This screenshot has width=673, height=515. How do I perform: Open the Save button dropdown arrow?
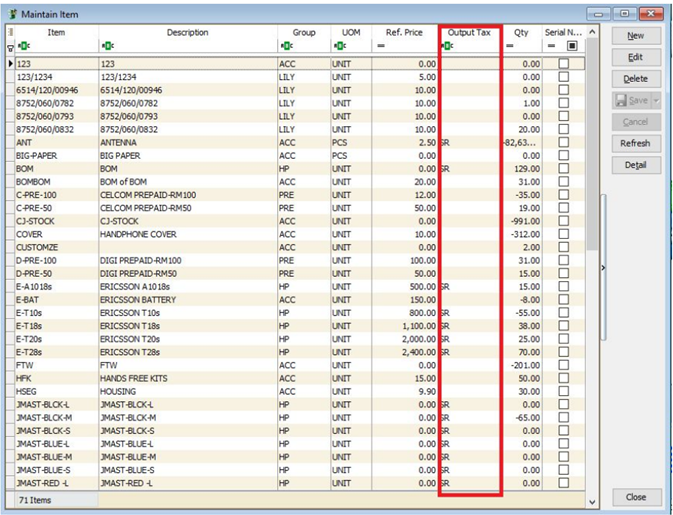654,100
